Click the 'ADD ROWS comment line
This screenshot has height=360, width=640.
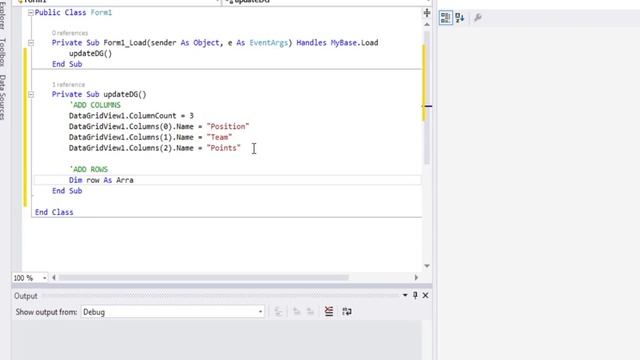pyautogui.click(x=89, y=169)
